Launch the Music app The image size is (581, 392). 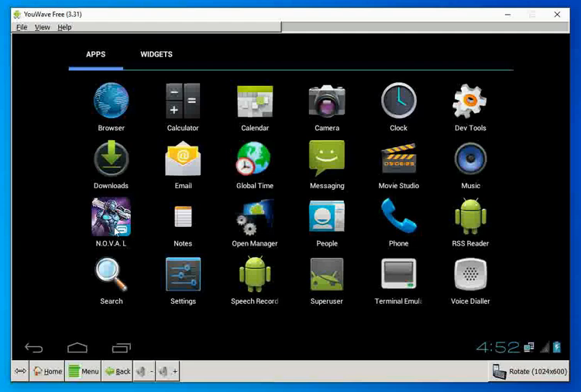click(470, 159)
